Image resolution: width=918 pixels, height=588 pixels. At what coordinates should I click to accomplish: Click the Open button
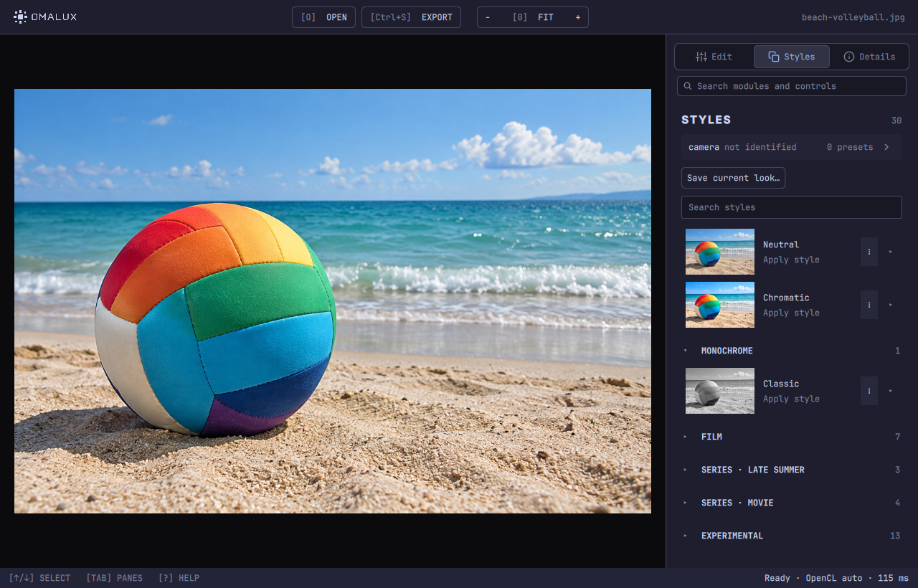tap(323, 17)
